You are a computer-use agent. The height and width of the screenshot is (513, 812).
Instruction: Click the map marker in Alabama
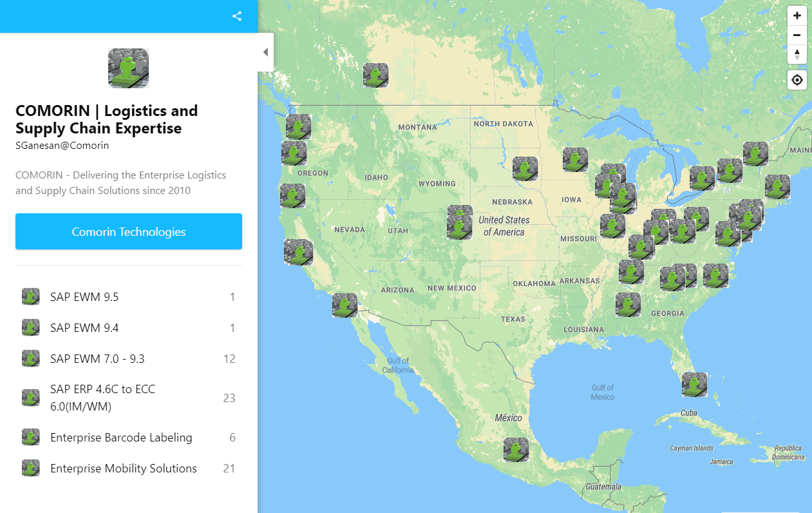click(x=628, y=305)
